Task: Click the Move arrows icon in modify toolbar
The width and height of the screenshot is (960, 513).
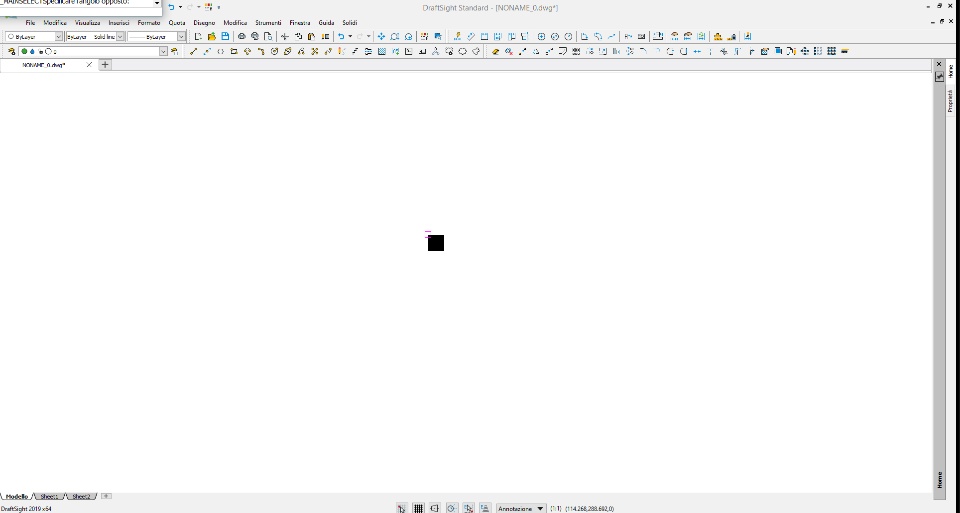Action: coord(804,51)
